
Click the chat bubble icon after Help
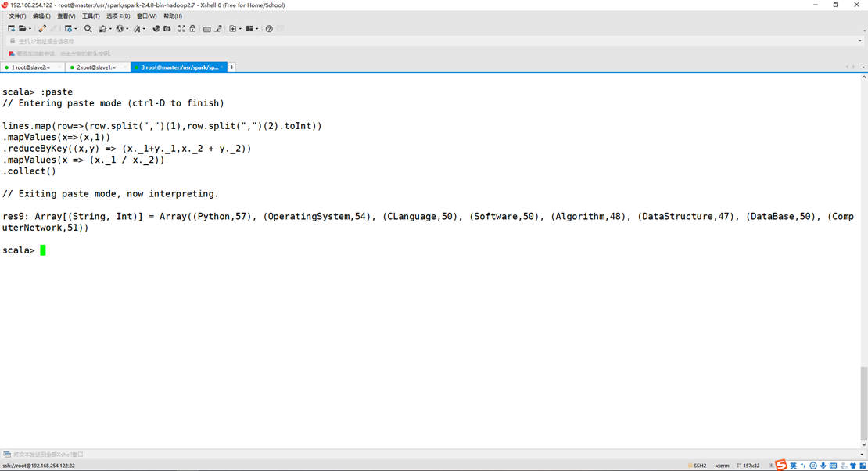[280, 29]
